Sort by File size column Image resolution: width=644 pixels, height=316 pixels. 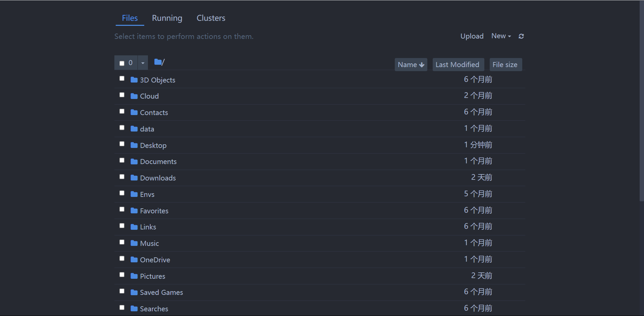[x=505, y=64]
